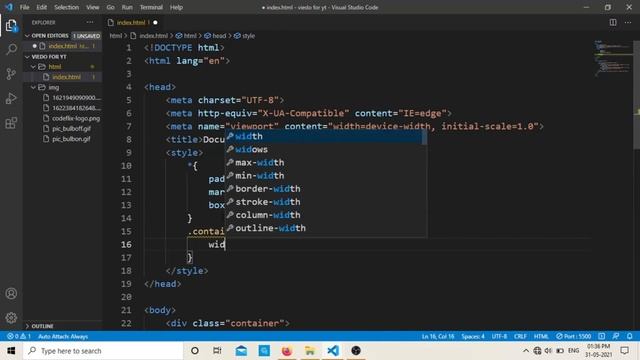
Task: Open the Manage gear icon
Action: (x=11, y=318)
